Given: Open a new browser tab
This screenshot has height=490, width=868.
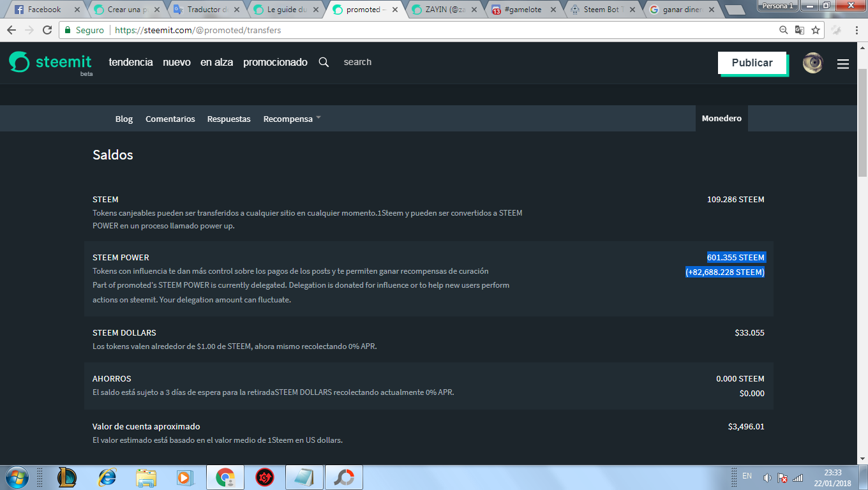Looking at the screenshot, I should tap(736, 10).
